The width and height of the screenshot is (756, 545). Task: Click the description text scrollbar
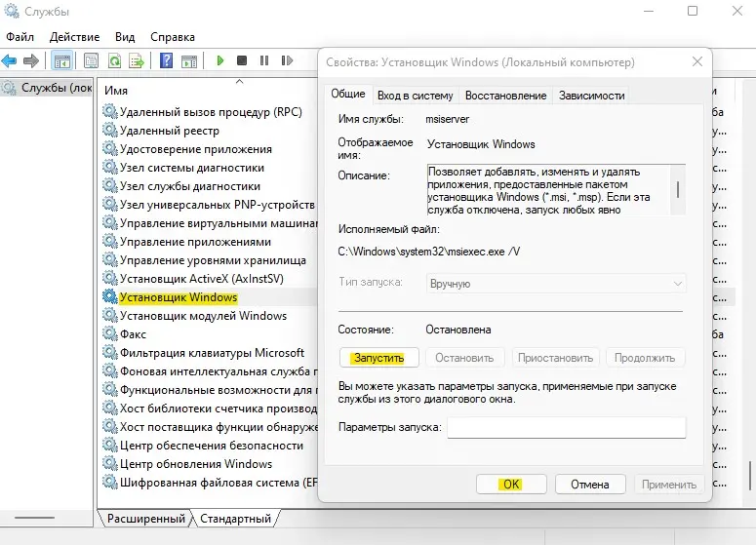click(677, 188)
